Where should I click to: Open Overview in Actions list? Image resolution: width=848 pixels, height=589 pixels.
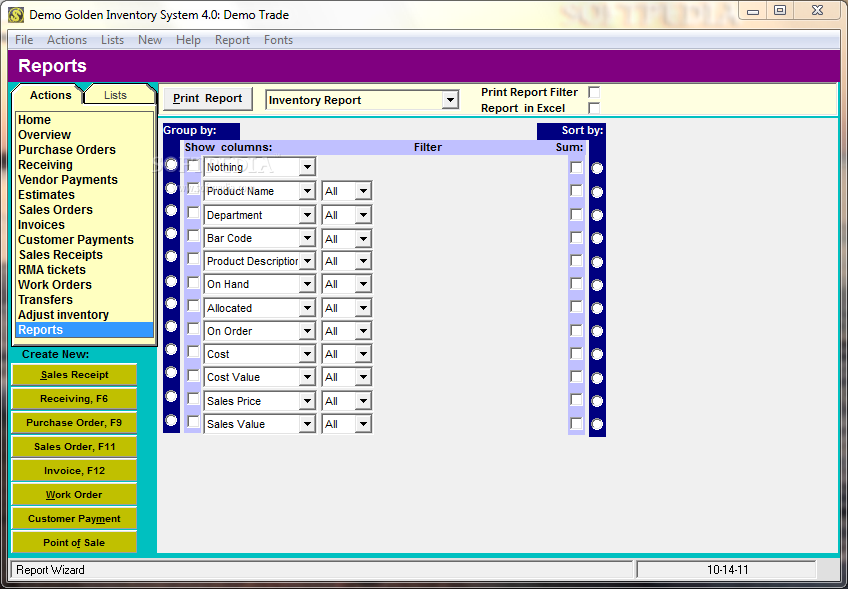click(84, 135)
